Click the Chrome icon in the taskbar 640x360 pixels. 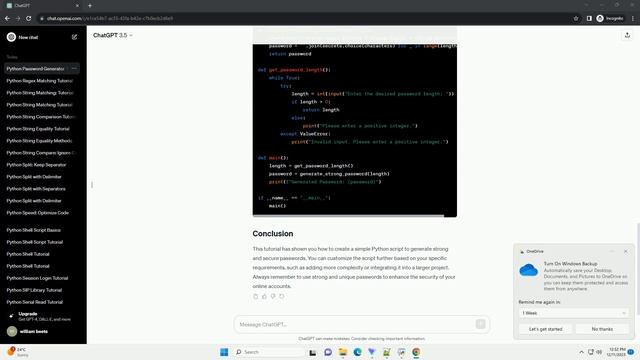[x=416, y=352]
